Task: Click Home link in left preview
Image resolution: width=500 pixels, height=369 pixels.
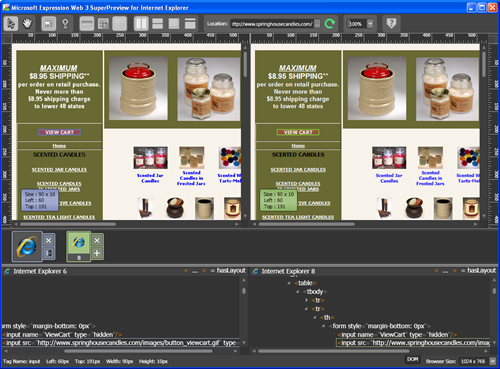Action: click(x=59, y=146)
